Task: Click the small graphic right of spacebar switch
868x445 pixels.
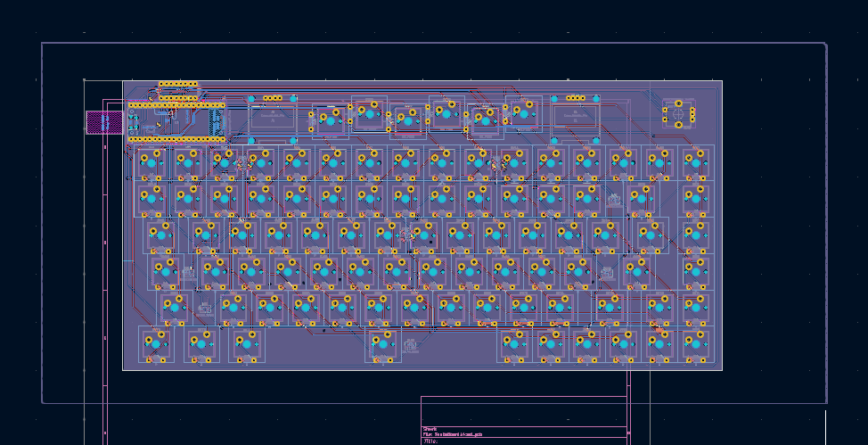Action: 410,344
